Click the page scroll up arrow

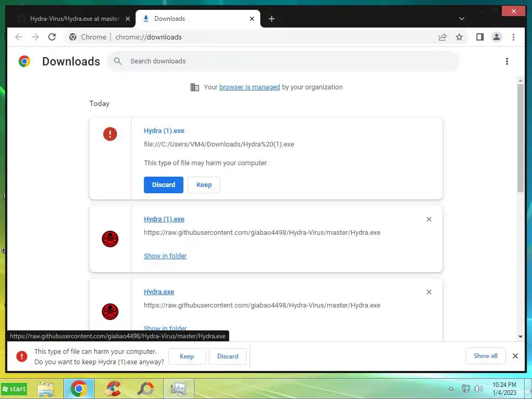click(521, 81)
